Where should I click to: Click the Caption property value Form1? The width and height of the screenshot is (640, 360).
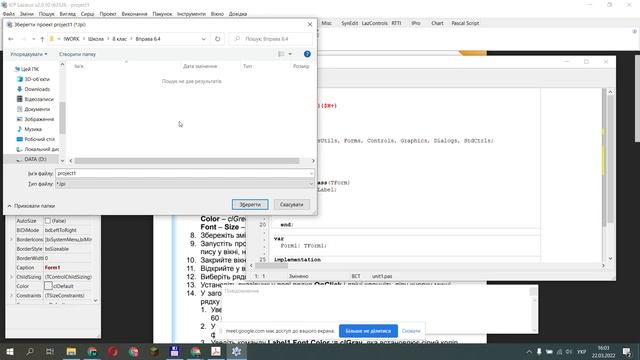click(52, 267)
